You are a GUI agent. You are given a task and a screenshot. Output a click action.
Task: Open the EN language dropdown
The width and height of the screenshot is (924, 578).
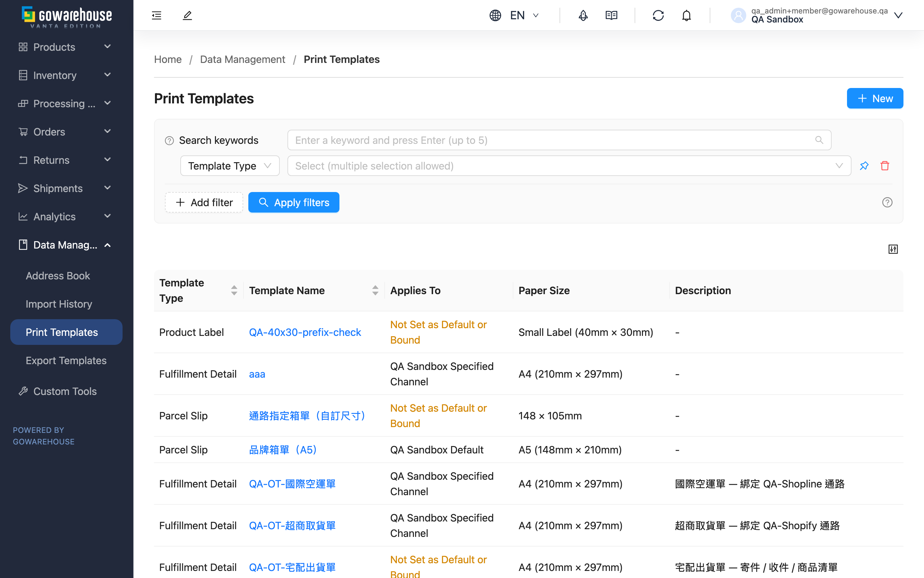(x=524, y=15)
